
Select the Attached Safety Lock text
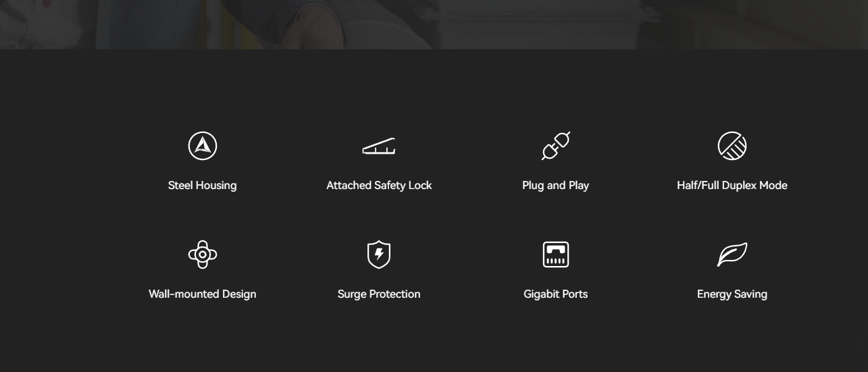click(x=379, y=185)
